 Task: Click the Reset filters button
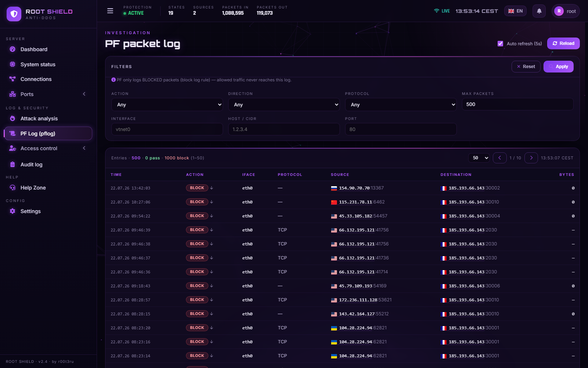click(526, 67)
